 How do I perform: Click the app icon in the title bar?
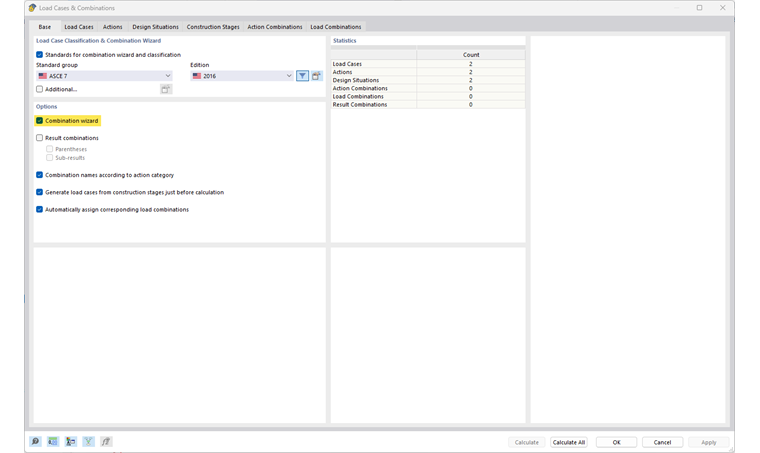[32, 8]
